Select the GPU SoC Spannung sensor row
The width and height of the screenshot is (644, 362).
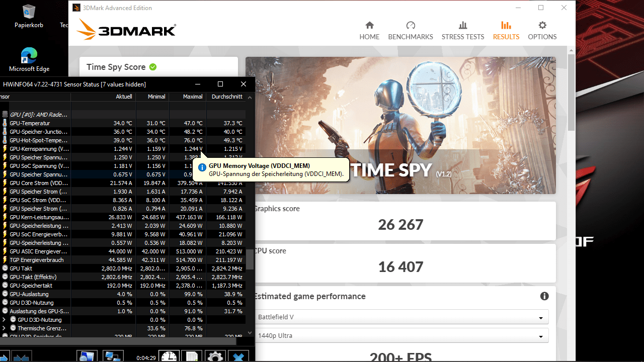123,166
